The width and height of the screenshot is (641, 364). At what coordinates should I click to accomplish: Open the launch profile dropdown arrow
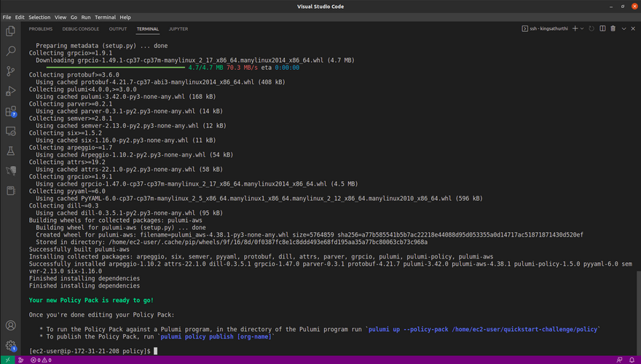coord(583,28)
